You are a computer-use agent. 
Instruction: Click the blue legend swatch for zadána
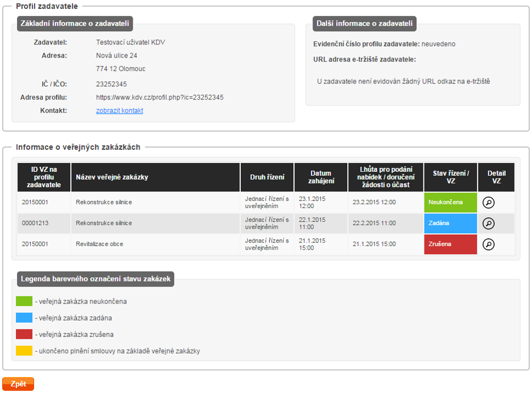pyautogui.click(x=24, y=318)
